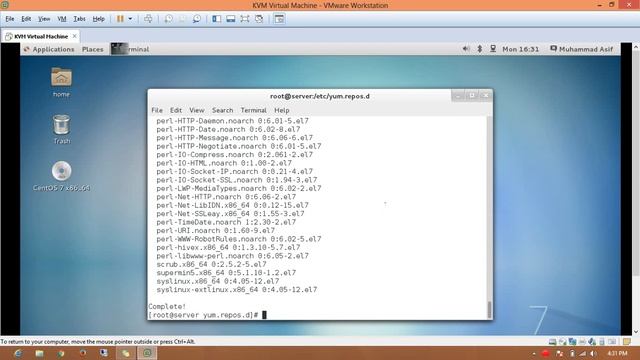The image size is (640, 360).
Task: Show or hide the library sidebar
Action: [217, 19]
